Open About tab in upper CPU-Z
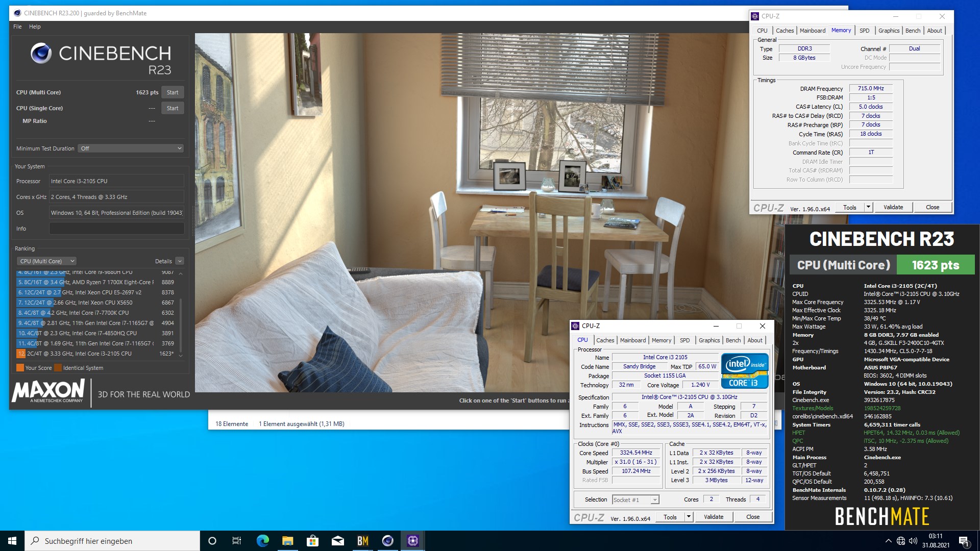 pyautogui.click(x=935, y=31)
